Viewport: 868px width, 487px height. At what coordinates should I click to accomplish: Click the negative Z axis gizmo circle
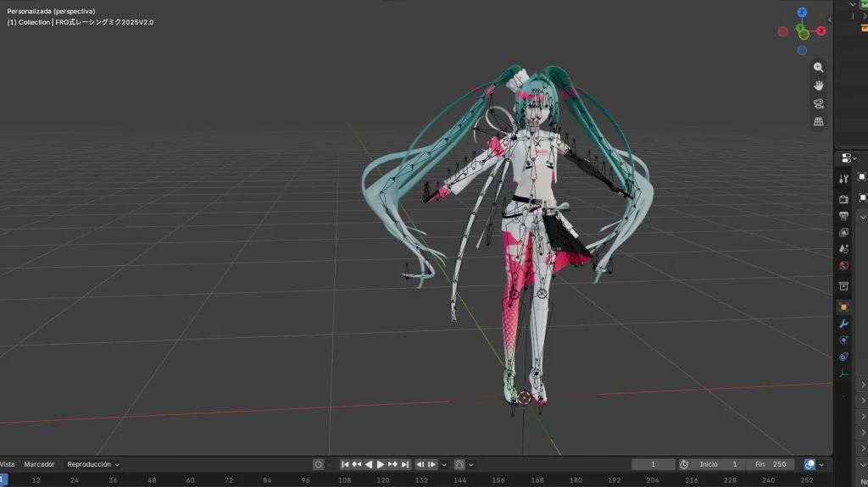(x=802, y=50)
